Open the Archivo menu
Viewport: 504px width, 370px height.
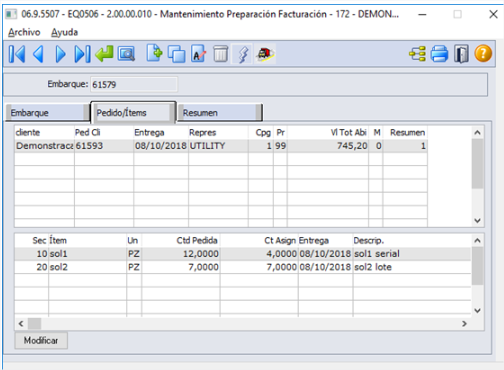pos(24,32)
